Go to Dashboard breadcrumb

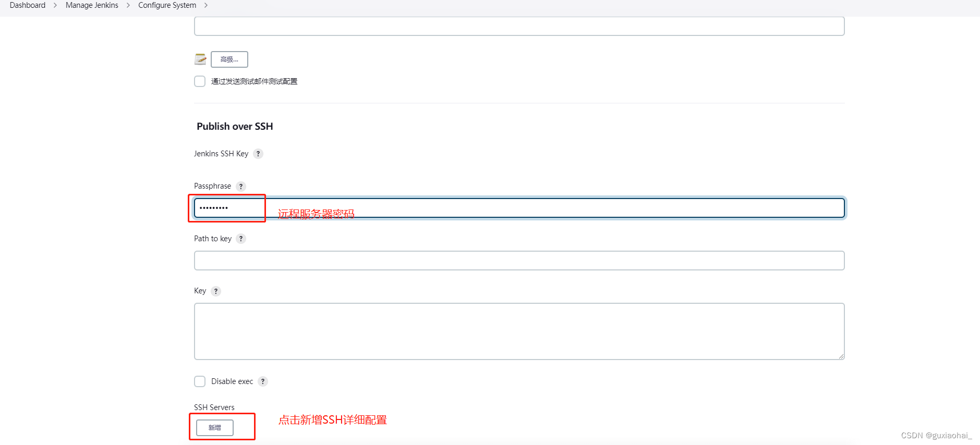(28, 5)
